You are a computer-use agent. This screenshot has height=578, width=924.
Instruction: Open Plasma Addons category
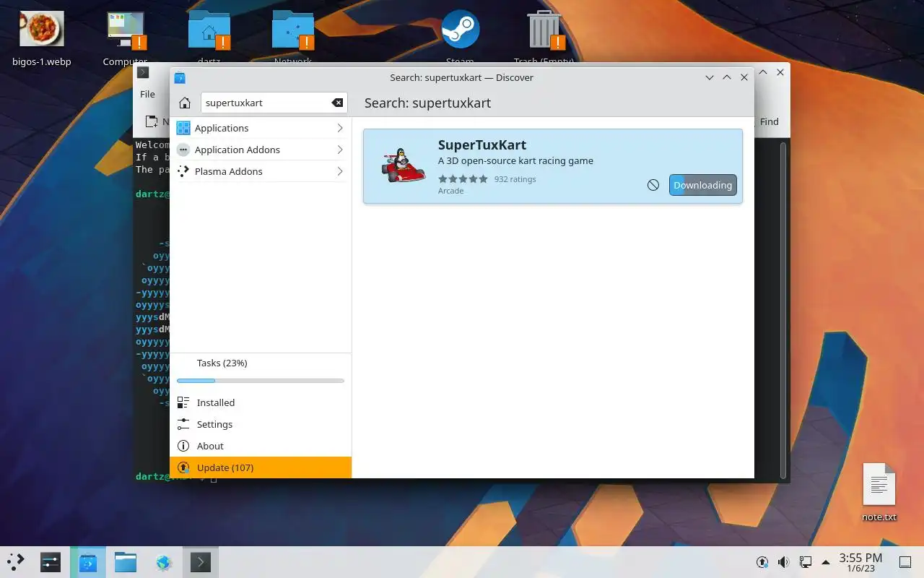(x=261, y=171)
